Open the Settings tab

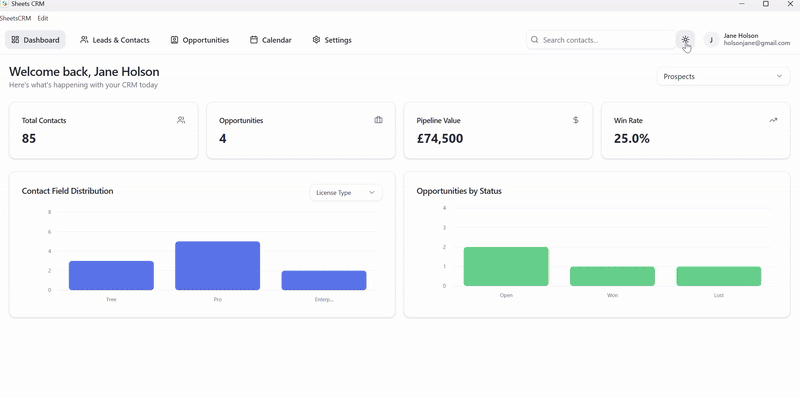click(332, 40)
